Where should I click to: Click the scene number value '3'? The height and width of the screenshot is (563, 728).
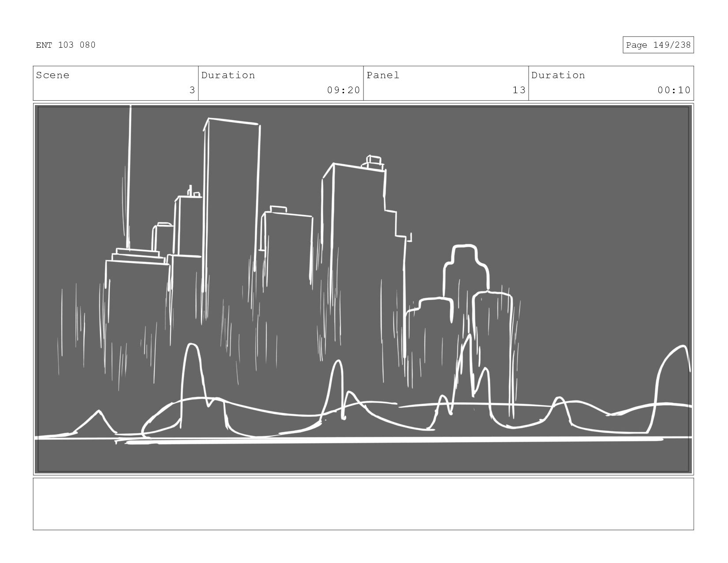tap(192, 90)
